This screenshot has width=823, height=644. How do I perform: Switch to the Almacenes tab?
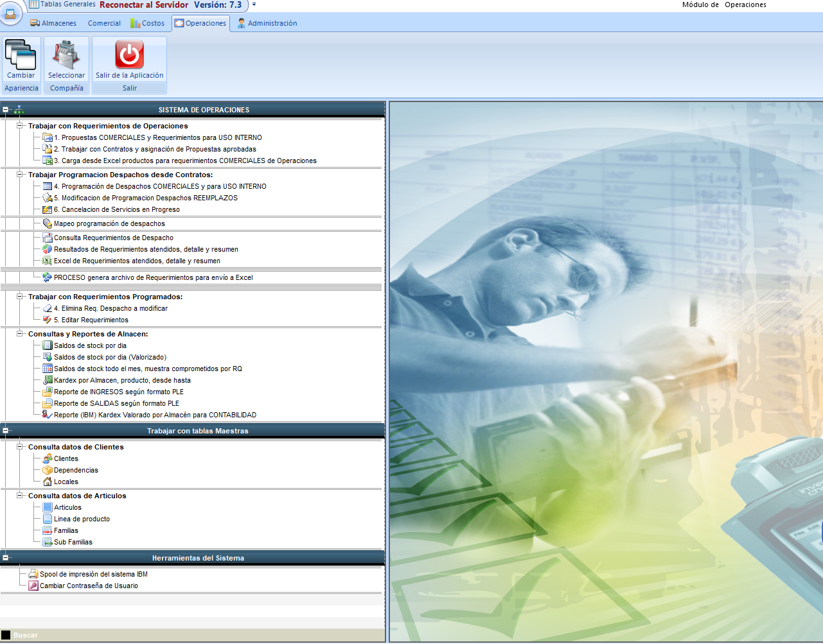coord(53,23)
